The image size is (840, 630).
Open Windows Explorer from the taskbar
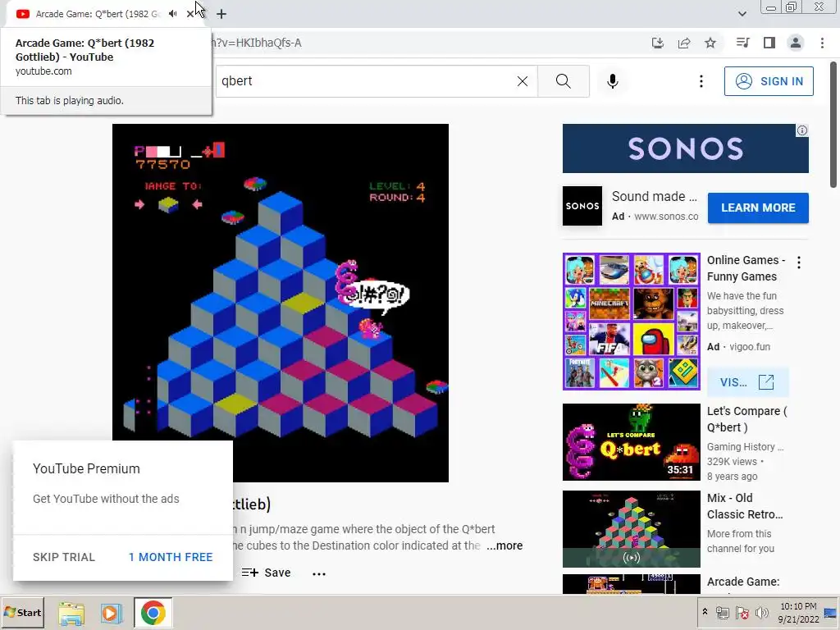coord(71,614)
